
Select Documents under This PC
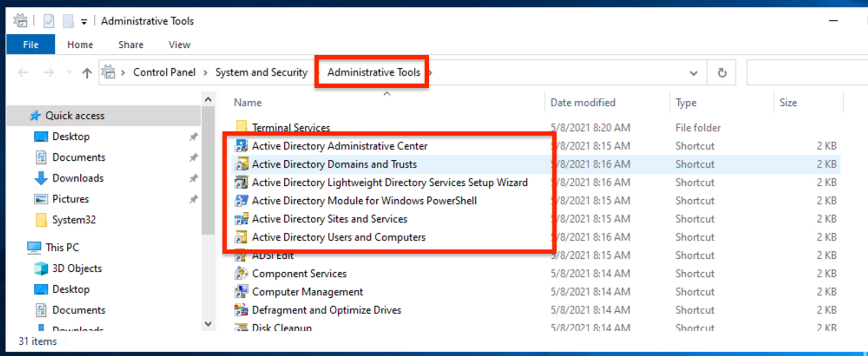(79, 310)
